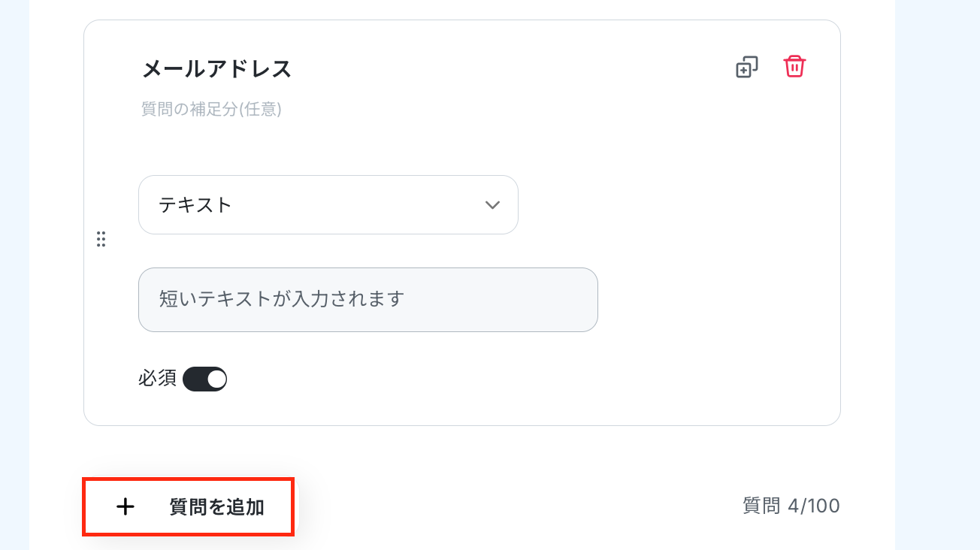
Task: Click the chevron arrow in the テキスト selector
Action: click(492, 205)
